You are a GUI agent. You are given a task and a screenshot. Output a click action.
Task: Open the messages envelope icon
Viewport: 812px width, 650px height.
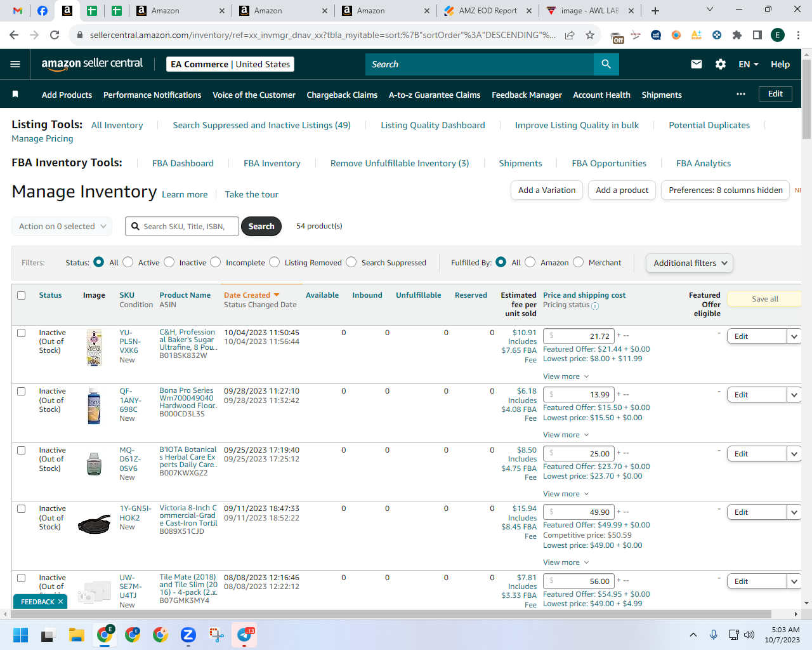pos(697,64)
